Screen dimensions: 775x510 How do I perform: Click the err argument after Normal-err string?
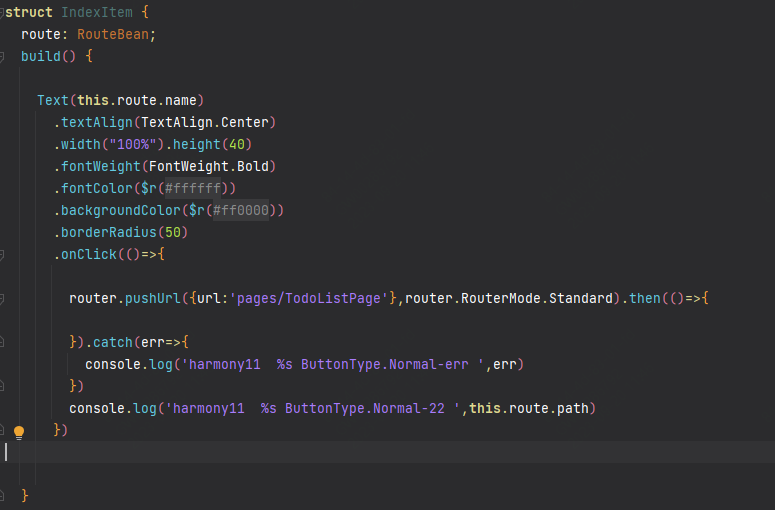tap(505, 365)
